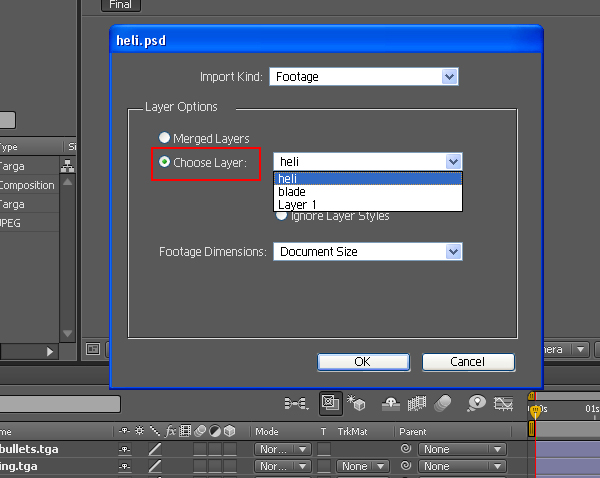Expand the Footage Dimensions dropdown
Image resolution: width=600 pixels, height=478 pixels.
tap(368, 251)
